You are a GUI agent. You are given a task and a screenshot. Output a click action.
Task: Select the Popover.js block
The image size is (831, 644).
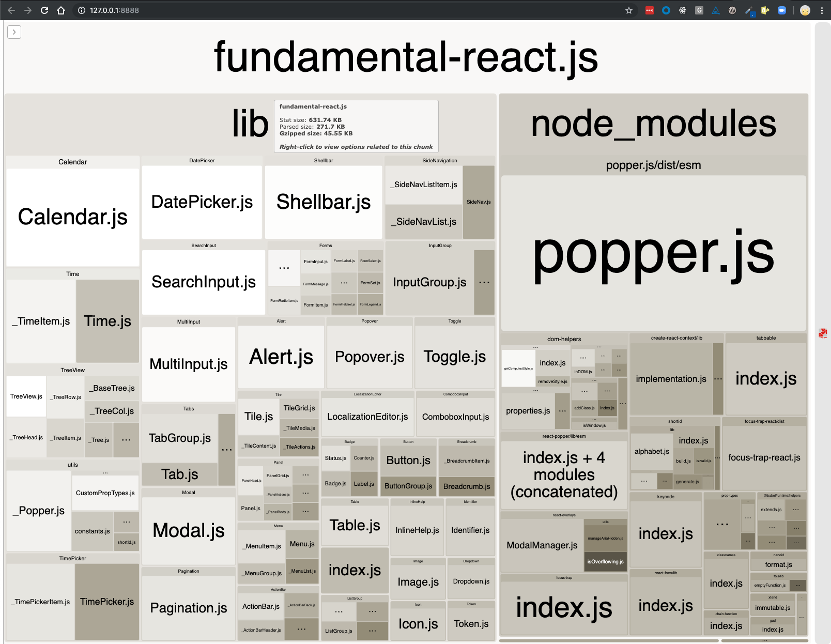pyautogui.click(x=370, y=357)
